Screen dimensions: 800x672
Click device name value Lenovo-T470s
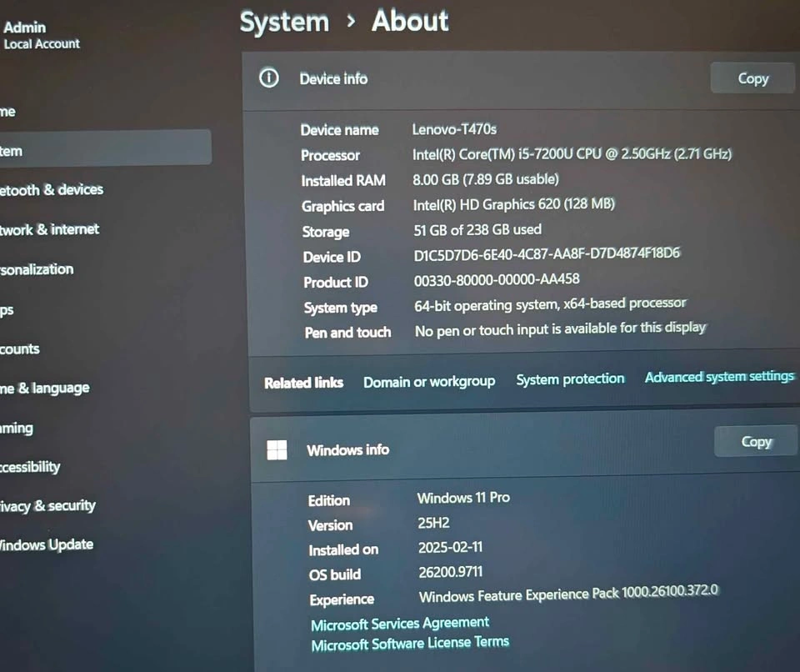pos(454,129)
